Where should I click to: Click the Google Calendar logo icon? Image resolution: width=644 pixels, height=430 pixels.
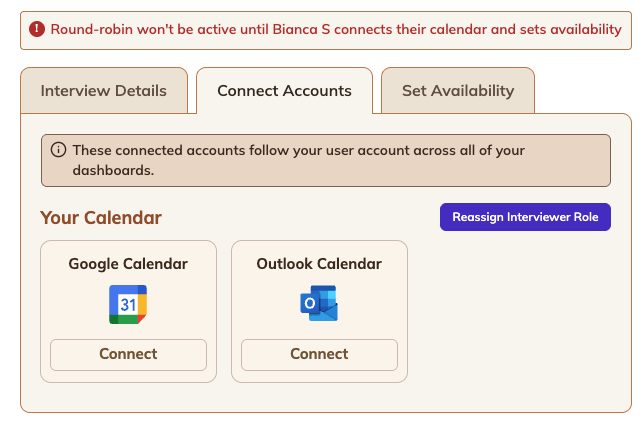point(128,304)
